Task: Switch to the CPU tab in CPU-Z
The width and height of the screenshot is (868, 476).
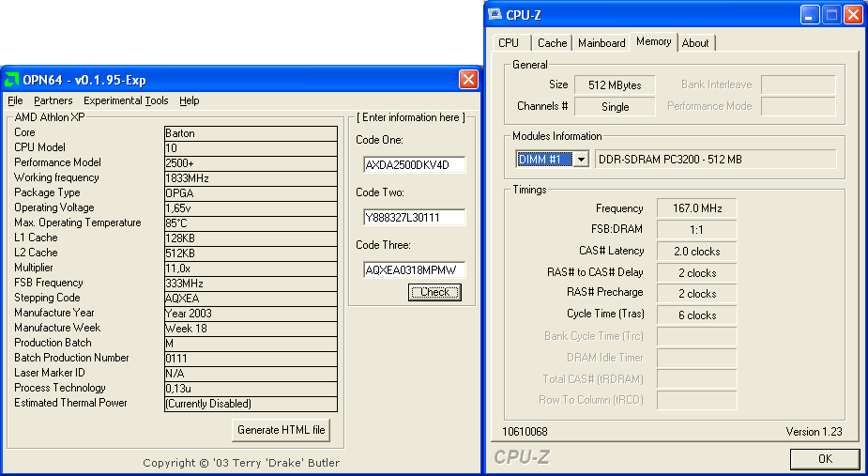Action: (x=510, y=42)
